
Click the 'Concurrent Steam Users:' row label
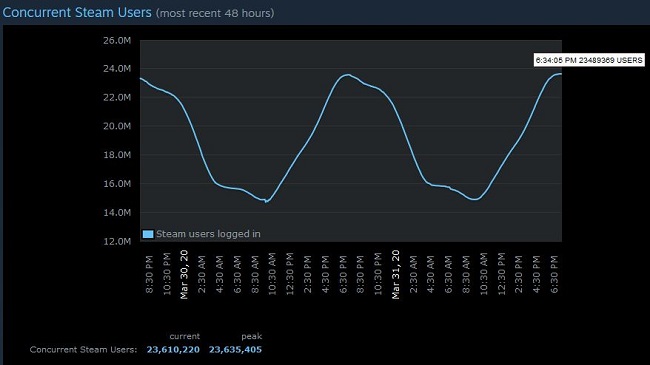point(83,350)
